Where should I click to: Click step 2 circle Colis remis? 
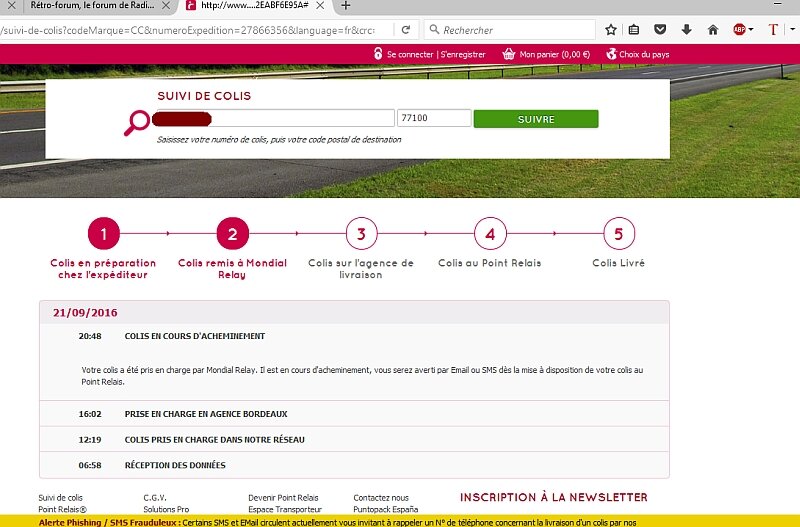233,234
